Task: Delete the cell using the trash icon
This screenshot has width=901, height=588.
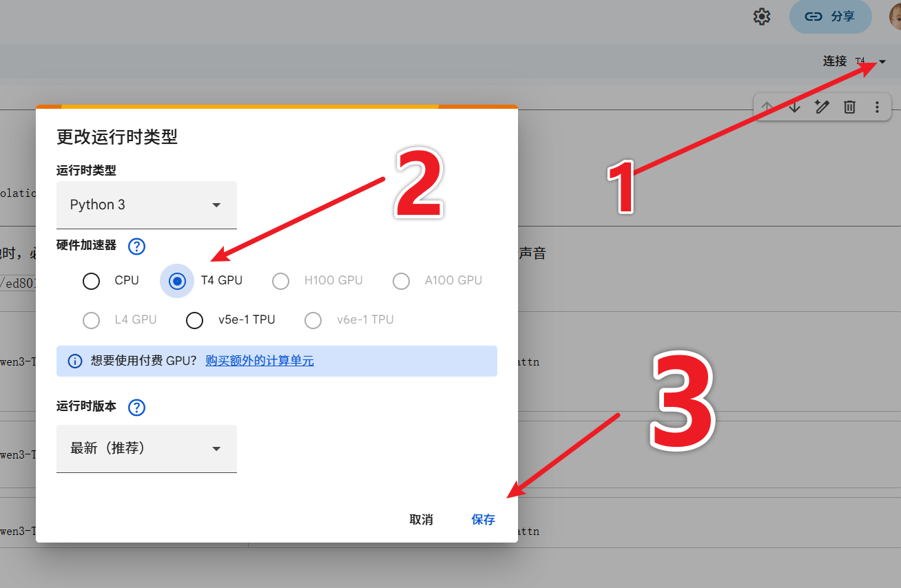Action: click(x=849, y=107)
